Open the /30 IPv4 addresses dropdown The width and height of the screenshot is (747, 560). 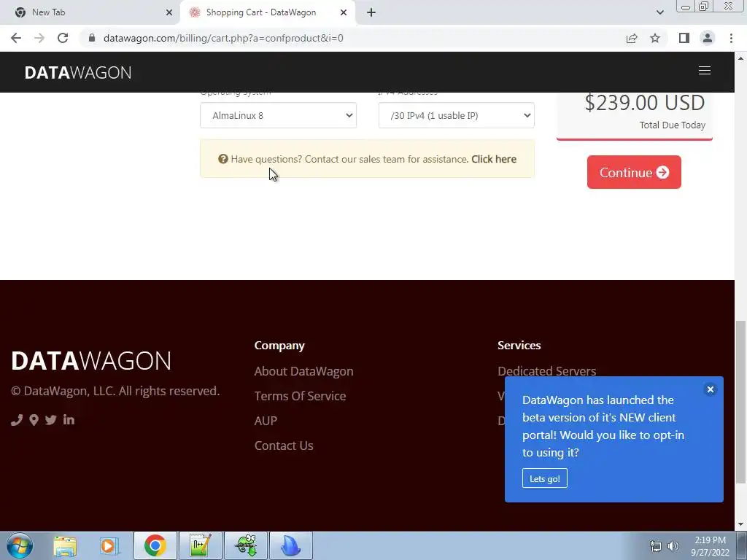[x=457, y=115]
